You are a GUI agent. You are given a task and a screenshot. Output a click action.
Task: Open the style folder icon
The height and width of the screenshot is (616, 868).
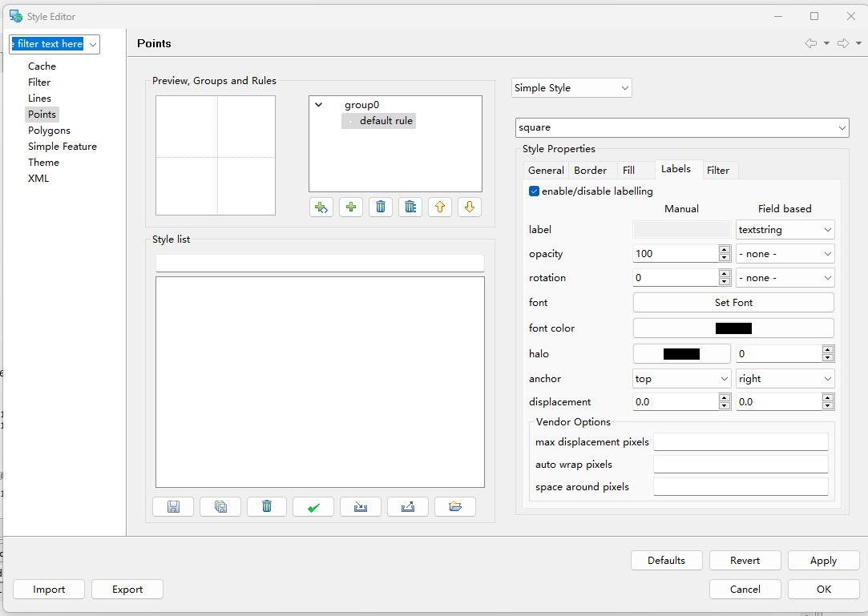tap(455, 506)
